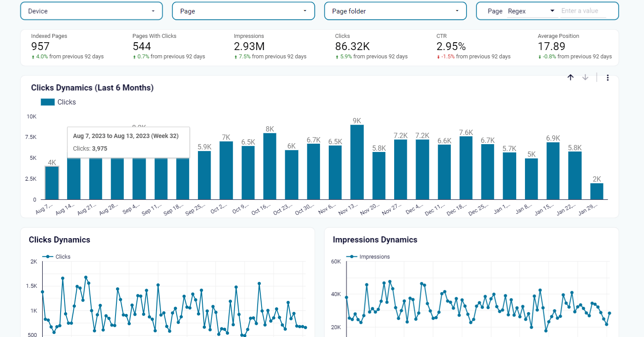This screenshot has height=337, width=644.
Task: Click the Nov 13 bar labeled 9K
Action: click(357, 162)
